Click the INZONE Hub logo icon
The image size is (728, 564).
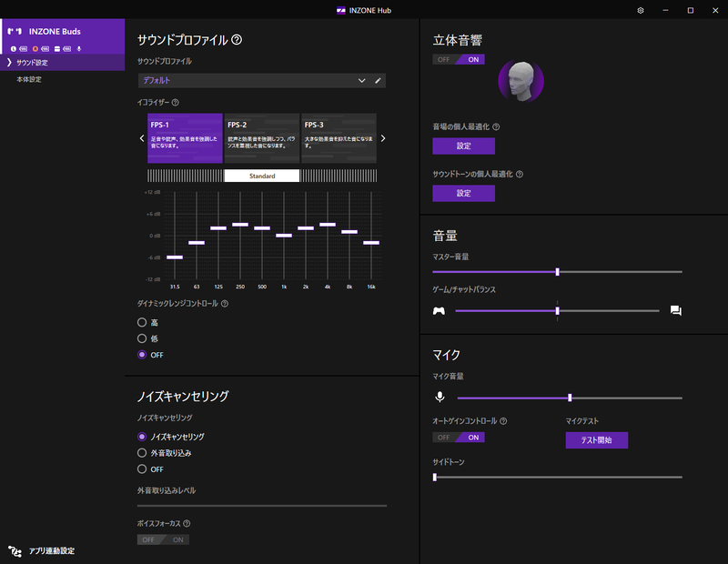pos(340,11)
